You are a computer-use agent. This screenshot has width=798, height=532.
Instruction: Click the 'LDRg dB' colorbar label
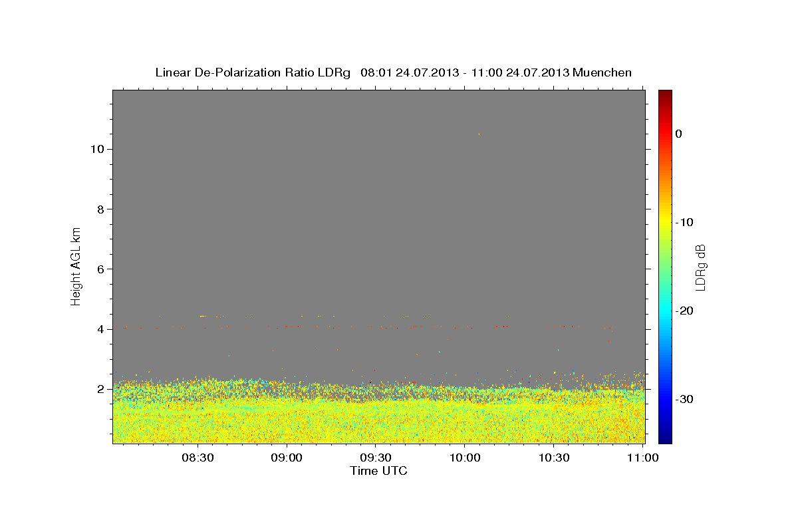(700, 267)
